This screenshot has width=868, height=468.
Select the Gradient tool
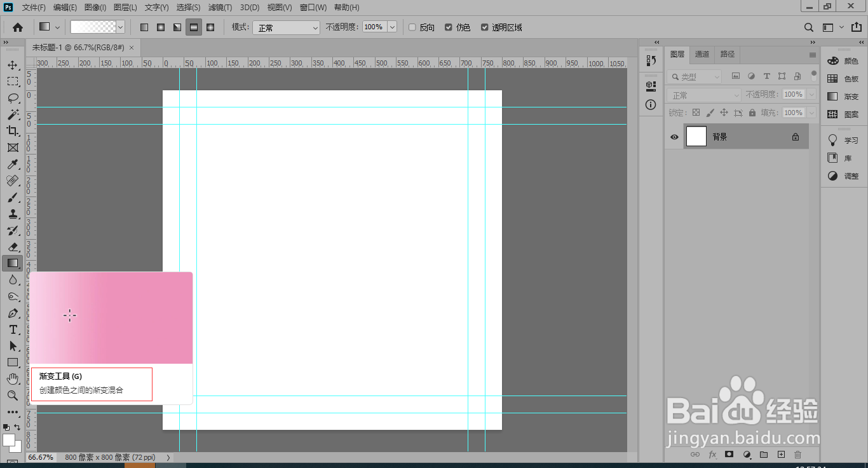(12, 263)
